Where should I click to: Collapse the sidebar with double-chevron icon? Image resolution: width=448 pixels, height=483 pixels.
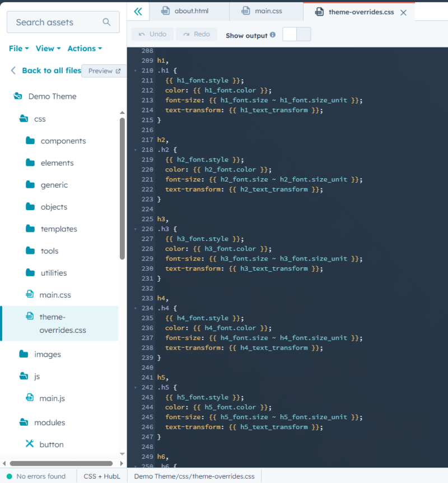[x=138, y=11]
